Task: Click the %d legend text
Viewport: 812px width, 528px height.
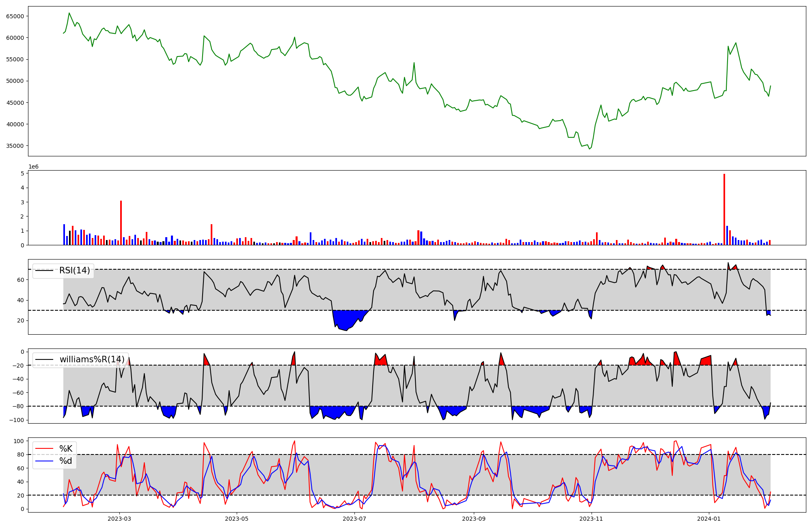Action: 66,461
